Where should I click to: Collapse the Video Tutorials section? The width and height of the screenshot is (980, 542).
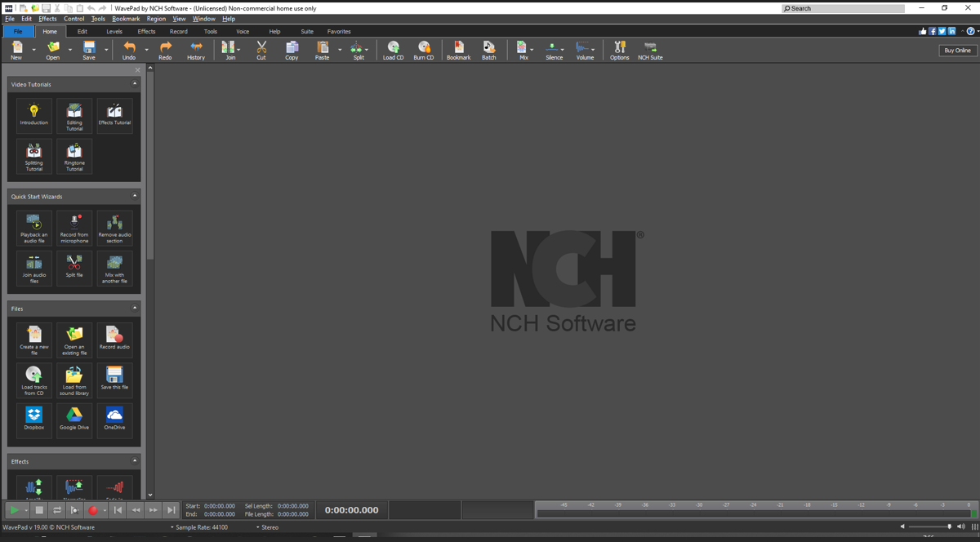135,83
